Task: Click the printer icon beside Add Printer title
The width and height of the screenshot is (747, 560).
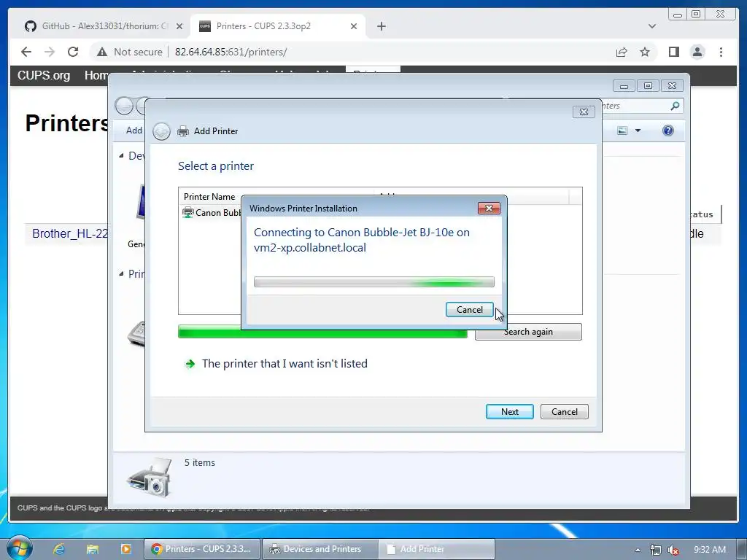Action: pos(183,131)
